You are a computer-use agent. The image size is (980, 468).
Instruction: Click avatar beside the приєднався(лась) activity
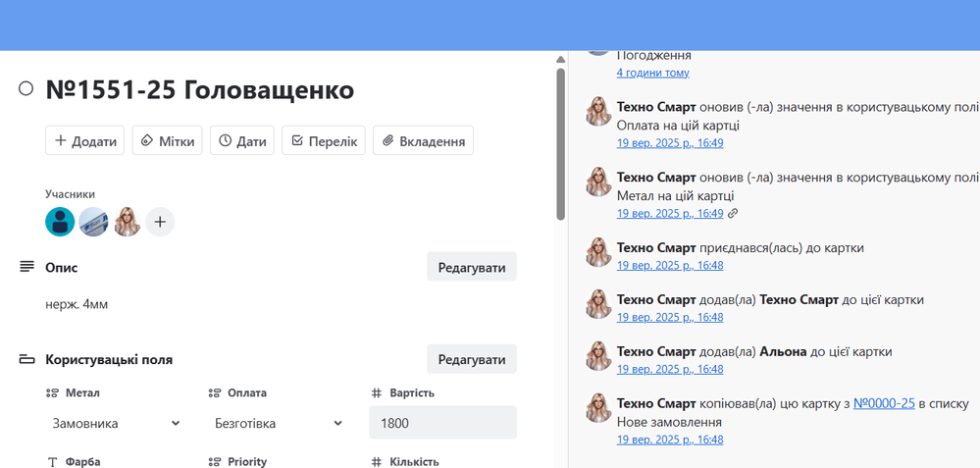tap(598, 252)
